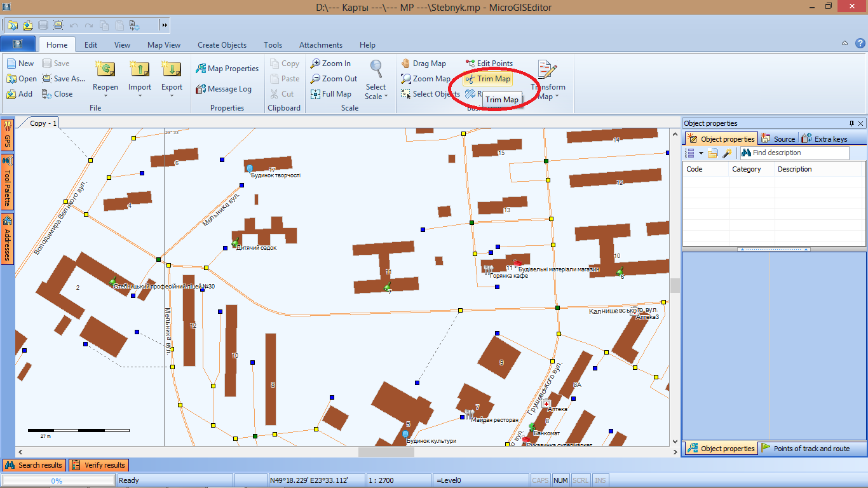Switch to the Create Objects ribbon tab
The height and width of the screenshot is (488, 868).
(x=222, y=45)
